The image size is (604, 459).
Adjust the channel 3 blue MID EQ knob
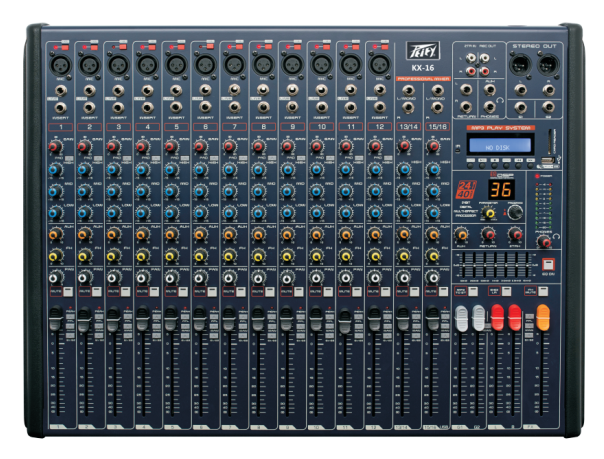[x=113, y=191]
